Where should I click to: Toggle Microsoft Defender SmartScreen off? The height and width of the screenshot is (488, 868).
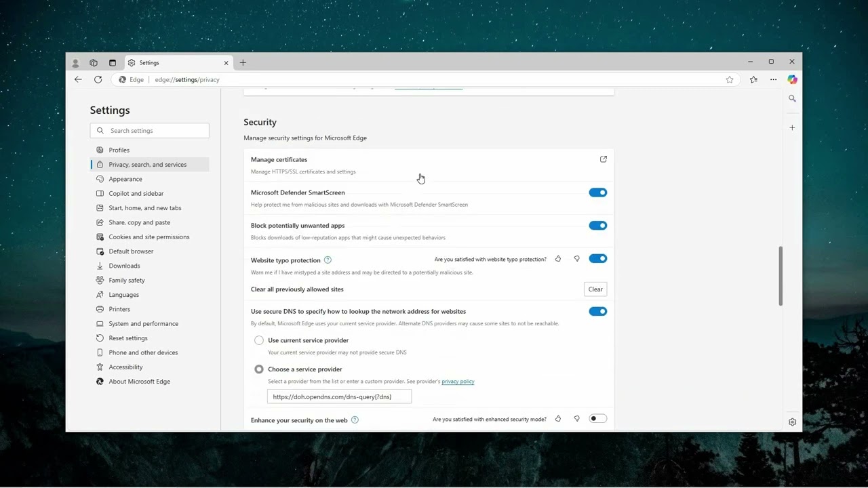tap(598, 192)
